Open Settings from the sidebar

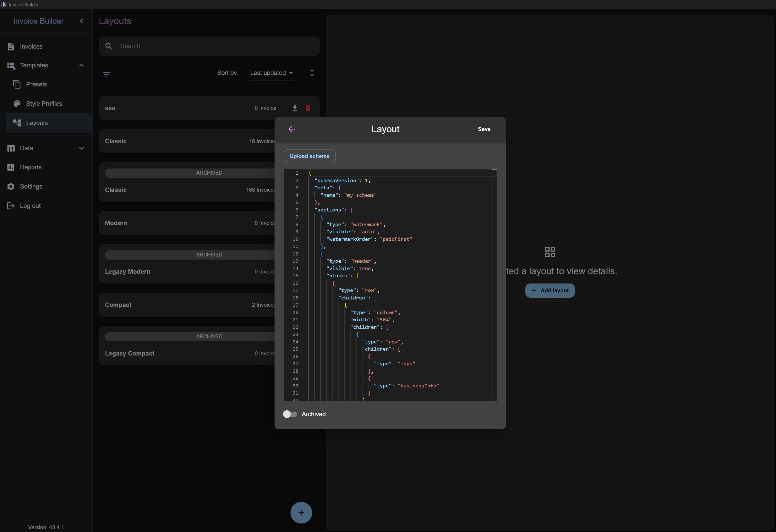pos(46,187)
